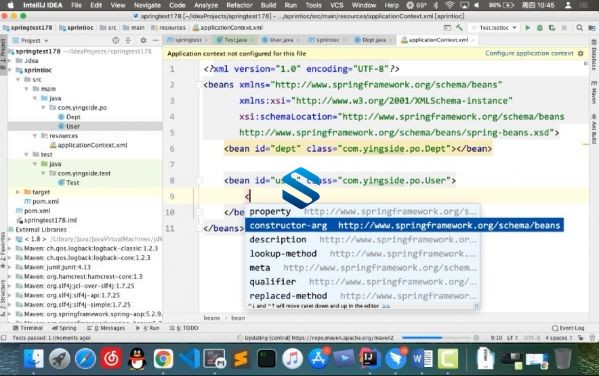The width and height of the screenshot is (599, 376).
Task: Open the Spring tool window
Action: [x=64, y=328]
